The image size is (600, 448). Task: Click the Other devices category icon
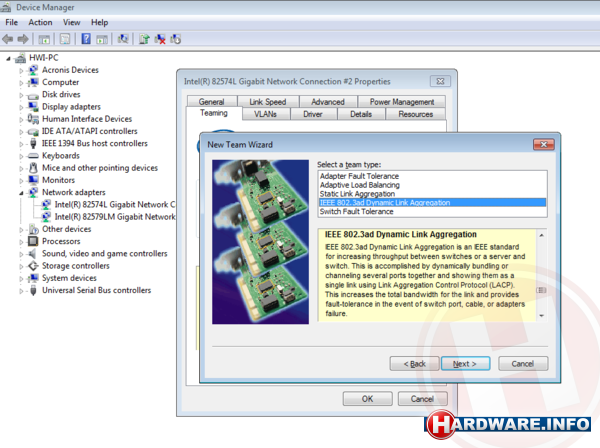pos(33,229)
